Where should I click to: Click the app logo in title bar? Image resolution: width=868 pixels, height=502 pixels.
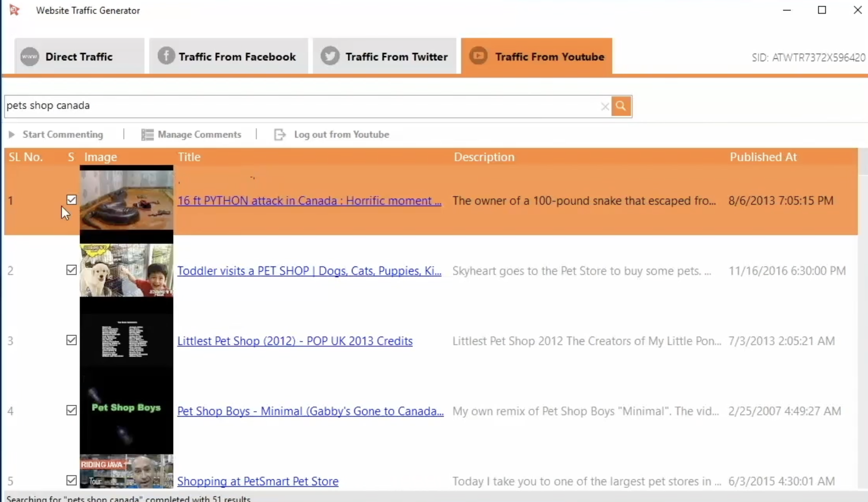(15, 10)
